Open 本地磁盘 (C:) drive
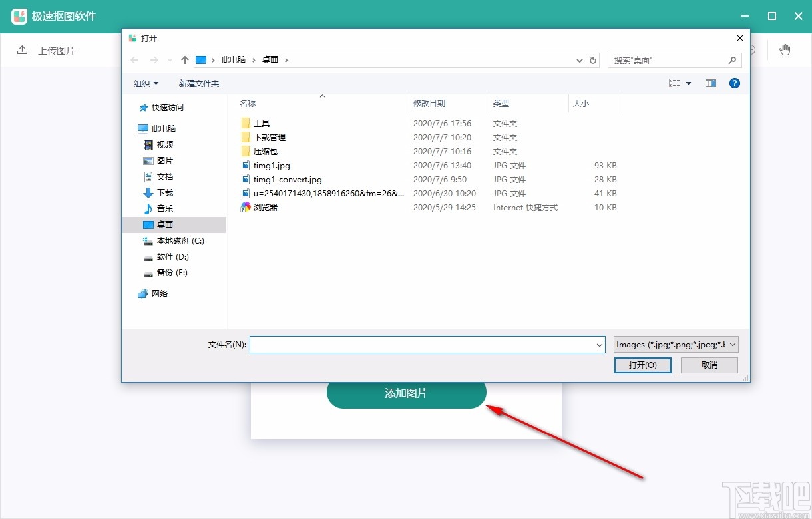This screenshot has height=519, width=812. point(174,240)
